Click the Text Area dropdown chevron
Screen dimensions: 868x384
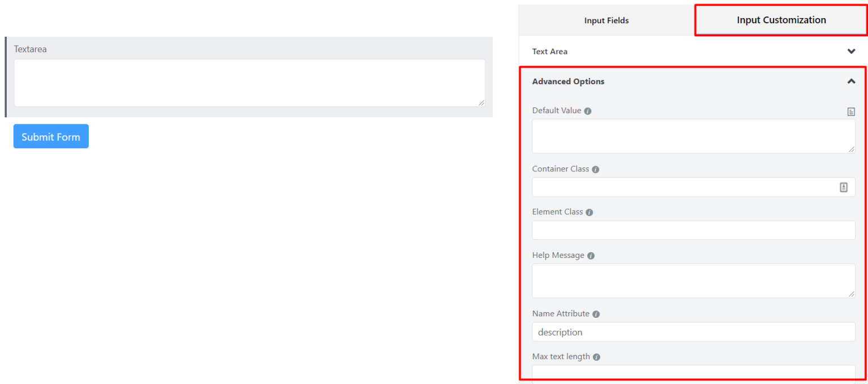851,51
